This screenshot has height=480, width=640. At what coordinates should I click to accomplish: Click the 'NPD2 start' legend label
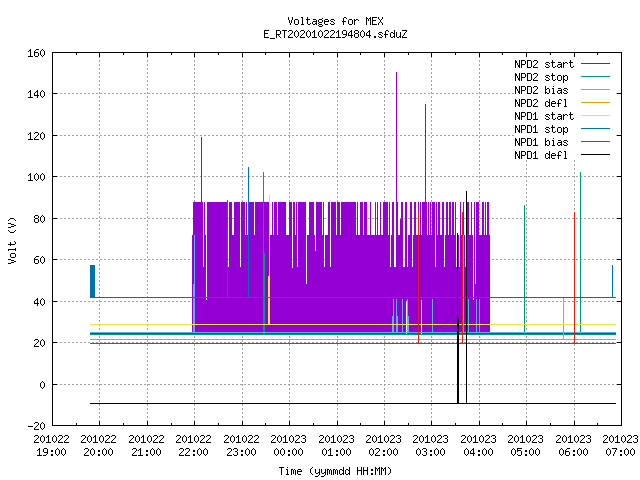click(x=544, y=64)
